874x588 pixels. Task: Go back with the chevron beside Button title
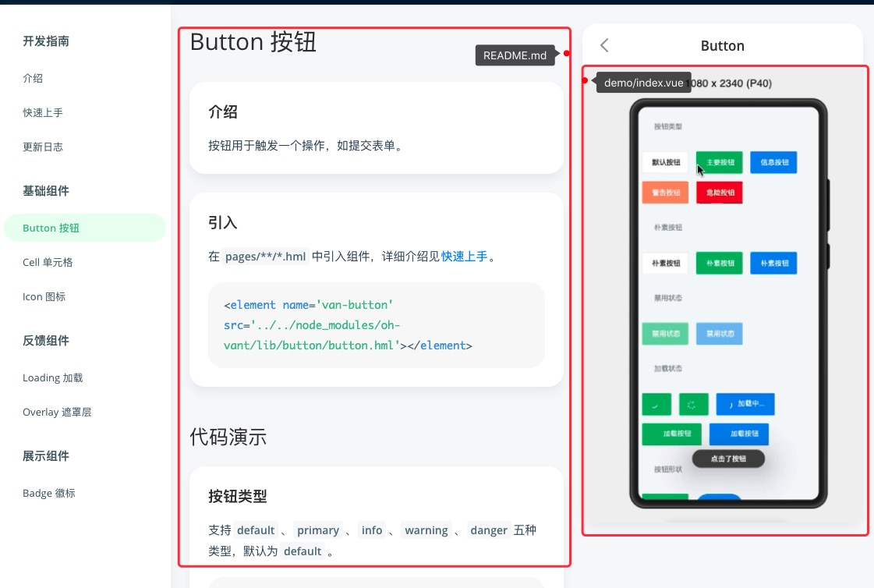coord(604,46)
